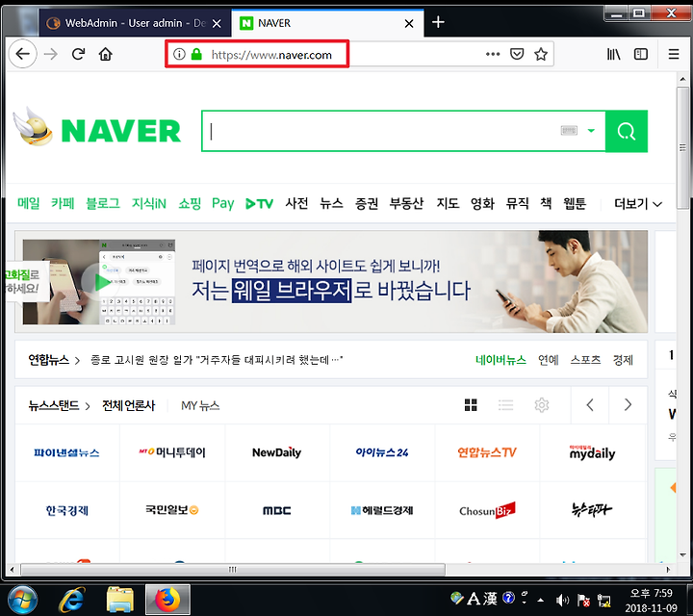
Task: Select the 전체 언론사 tab
Action: 128,405
